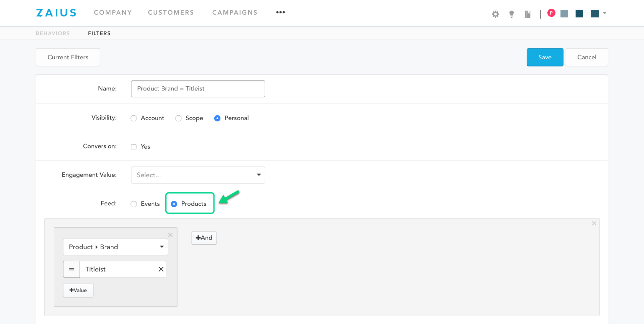Expand the account dropdown arrow
The height and width of the screenshot is (324, 644).
pos(604,13)
